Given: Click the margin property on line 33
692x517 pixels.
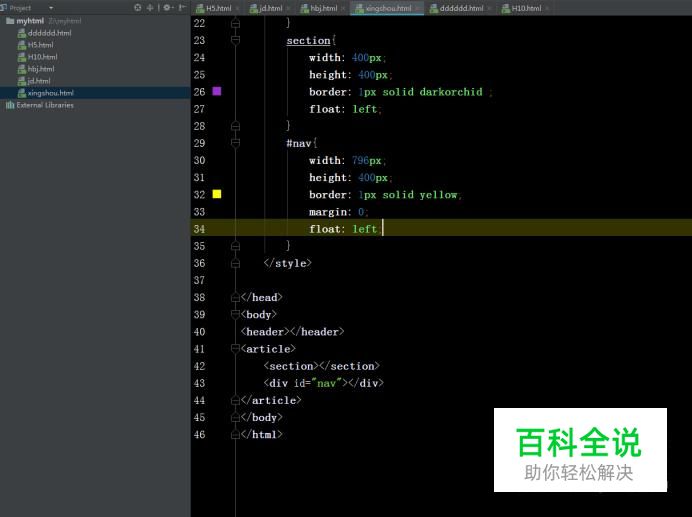Looking at the screenshot, I should [327, 212].
